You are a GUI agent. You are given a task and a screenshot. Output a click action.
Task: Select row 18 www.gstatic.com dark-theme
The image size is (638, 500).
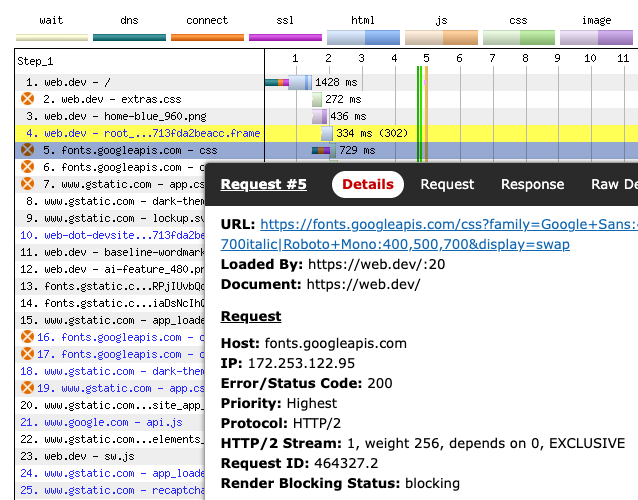pyautogui.click(x=110, y=371)
